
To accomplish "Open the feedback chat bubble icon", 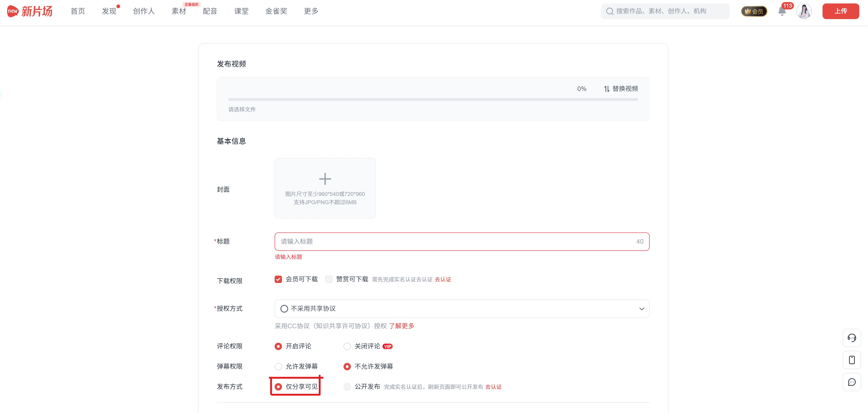I will pyautogui.click(x=851, y=382).
